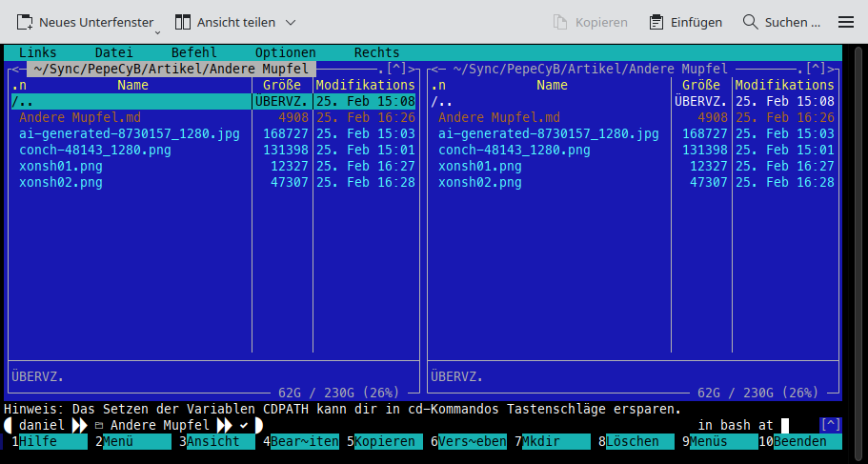Select xonsh02.png in the right panel
The image size is (868, 464).
pos(480,182)
